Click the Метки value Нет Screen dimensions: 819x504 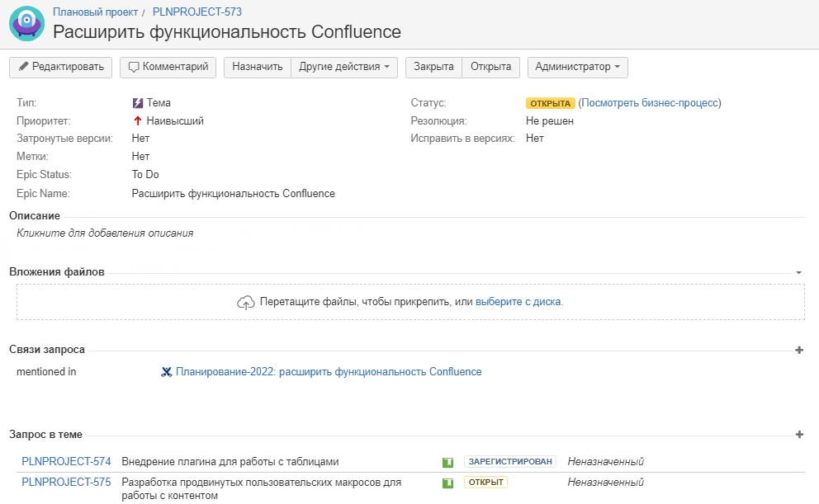(x=140, y=157)
